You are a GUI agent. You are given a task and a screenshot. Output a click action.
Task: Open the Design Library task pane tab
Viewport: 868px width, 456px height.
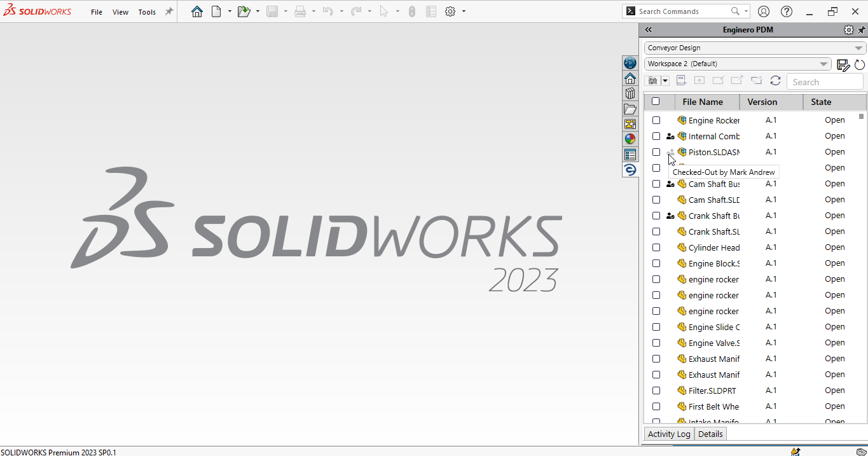pos(630,93)
